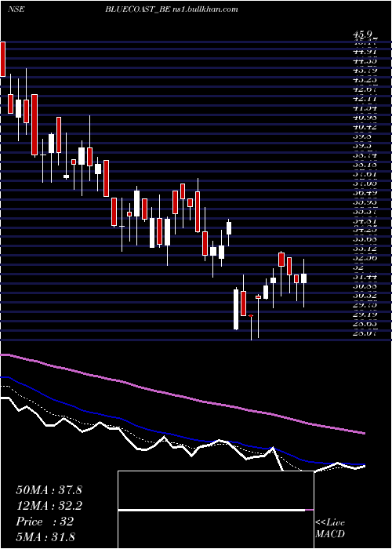Select the Price : 32 readout
Image resolution: width=392 pixels, height=549 pixels.
tap(45, 522)
